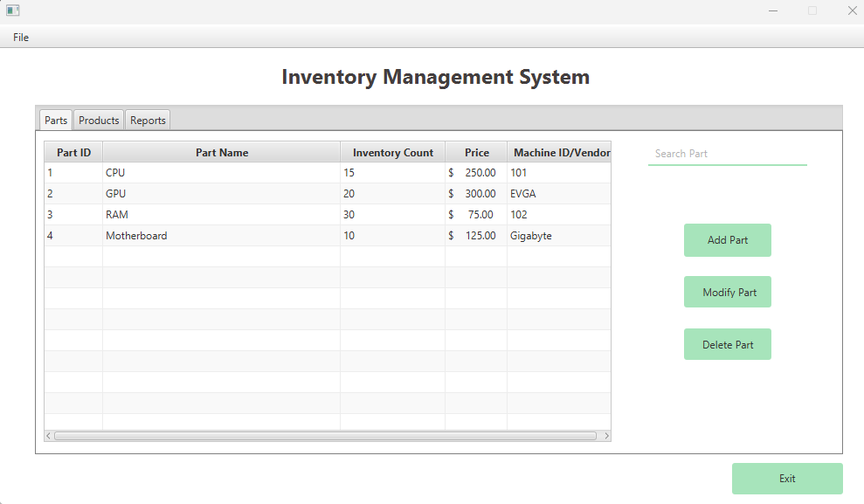Open the Reports tab
The width and height of the screenshot is (864, 504).
click(148, 120)
